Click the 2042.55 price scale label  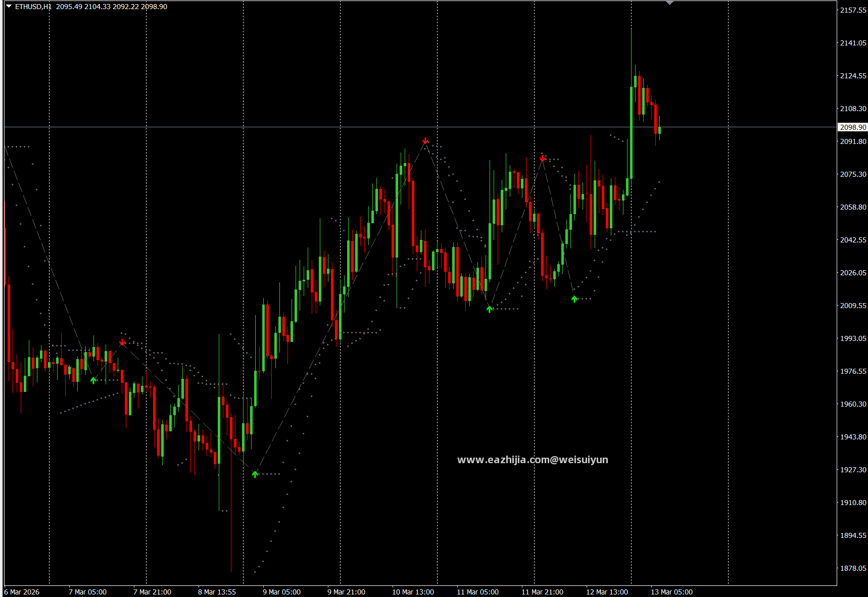point(853,240)
